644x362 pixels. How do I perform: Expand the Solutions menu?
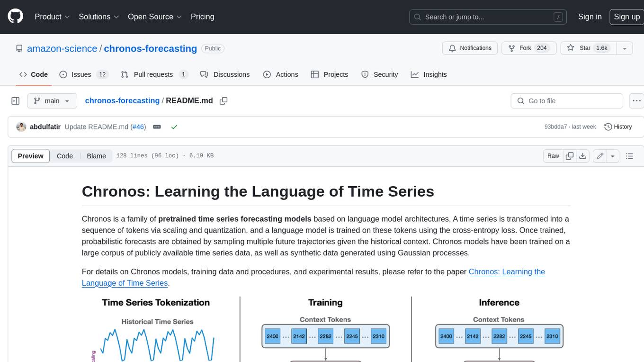(x=98, y=17)
